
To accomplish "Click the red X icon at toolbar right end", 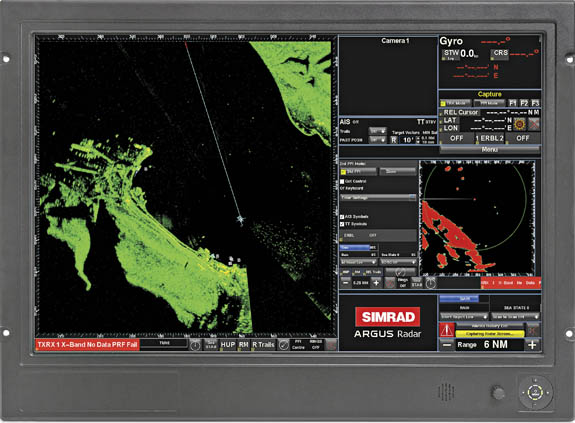I will click(331, 345).
